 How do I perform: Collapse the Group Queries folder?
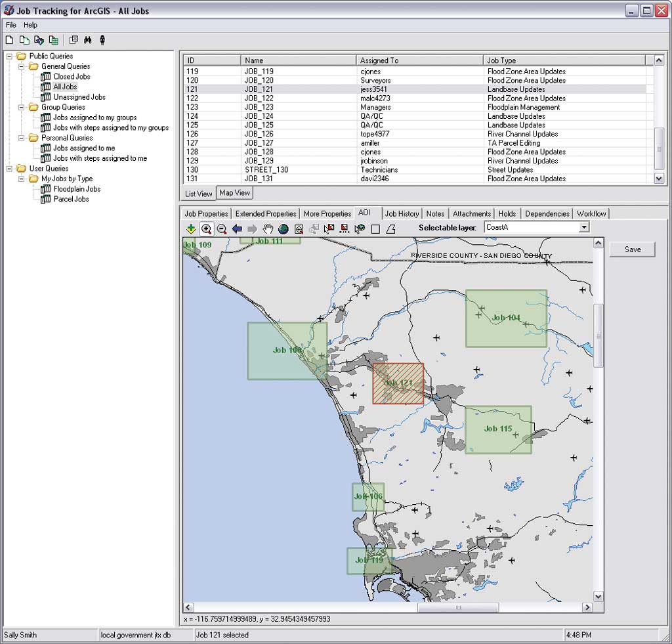tap(22, 107)
